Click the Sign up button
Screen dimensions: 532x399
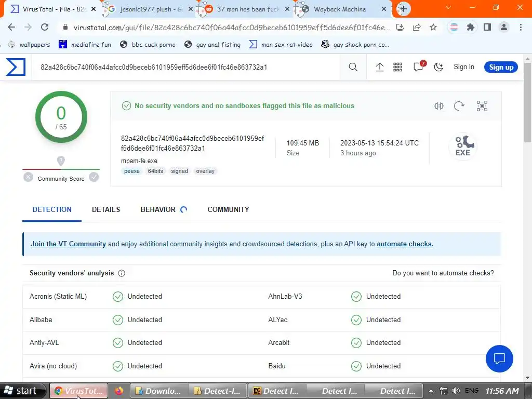pyautogui.click(x=501, y=67)
